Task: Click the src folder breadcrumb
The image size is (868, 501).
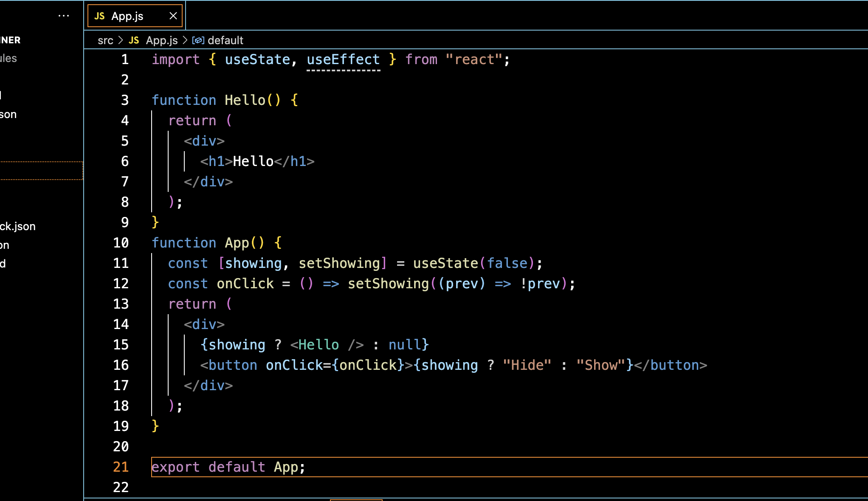Action: pyautogui.click(x=105, y=40)
